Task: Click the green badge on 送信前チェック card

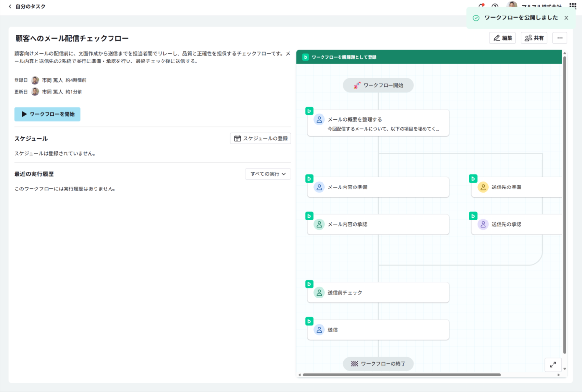Action: (x=309, y=284)
